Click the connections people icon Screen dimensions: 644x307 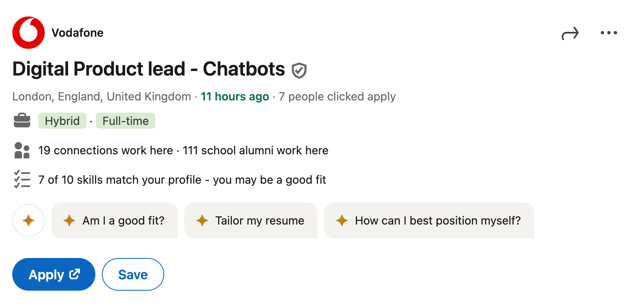click(x=22, y=150)
